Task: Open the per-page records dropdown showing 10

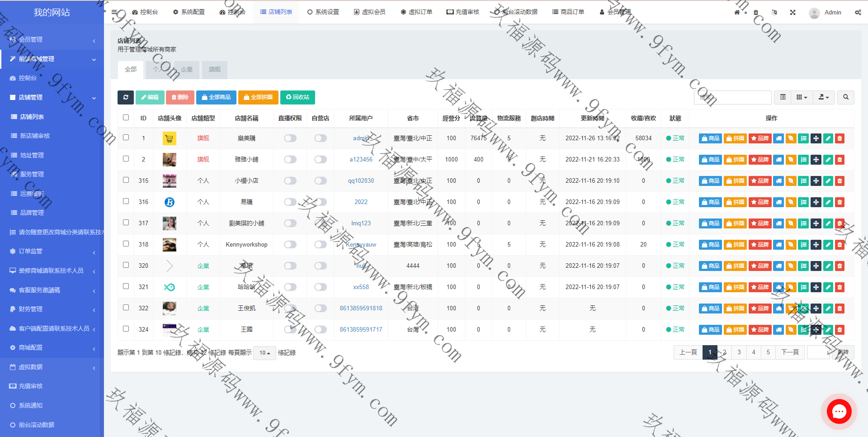Action: (264, 353)
